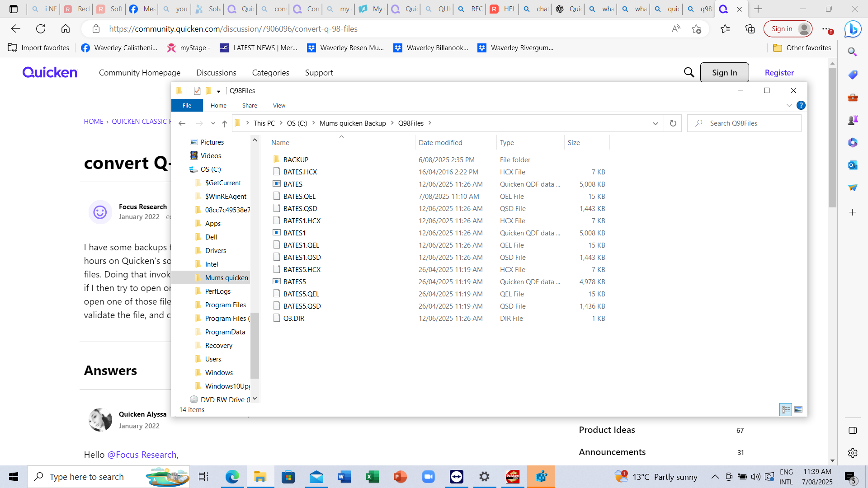Open the Discussions menu on Quicken site

tap(216, 73)
